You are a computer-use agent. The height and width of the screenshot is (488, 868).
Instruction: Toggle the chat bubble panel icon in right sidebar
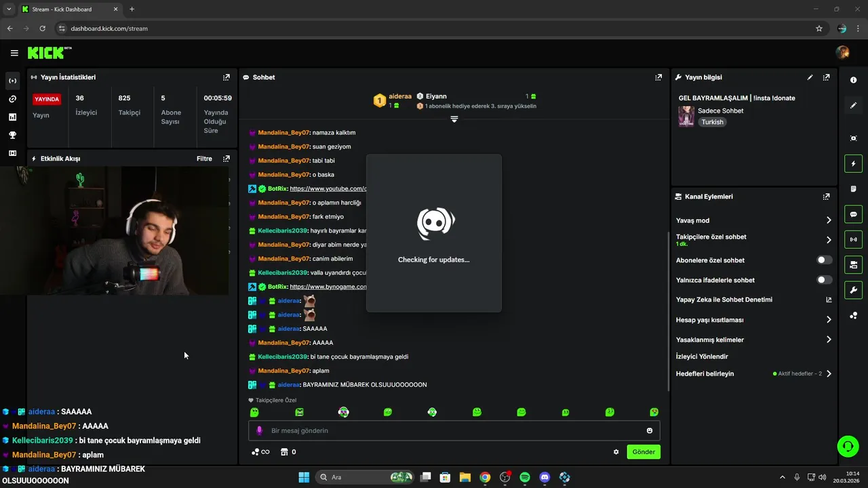click(853, 214)
